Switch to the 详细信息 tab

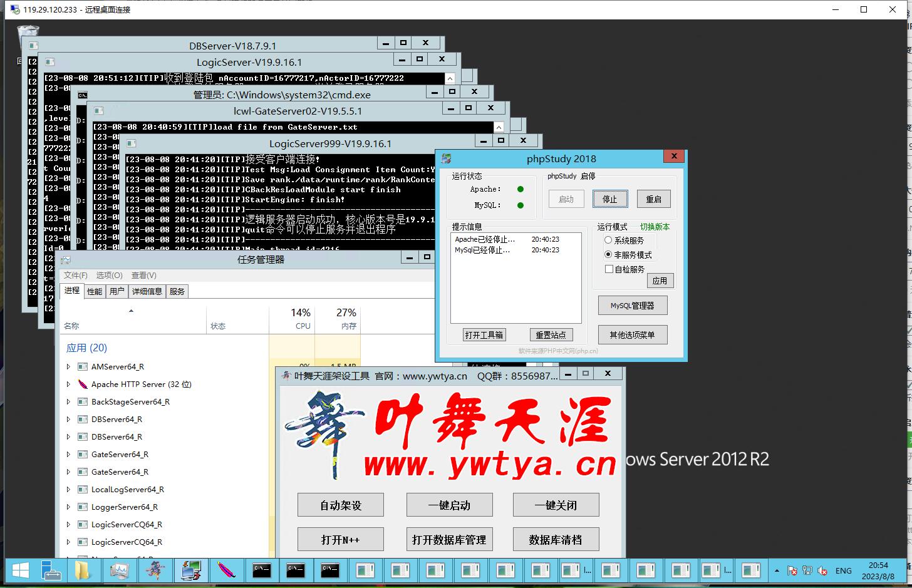coord(147,291)
